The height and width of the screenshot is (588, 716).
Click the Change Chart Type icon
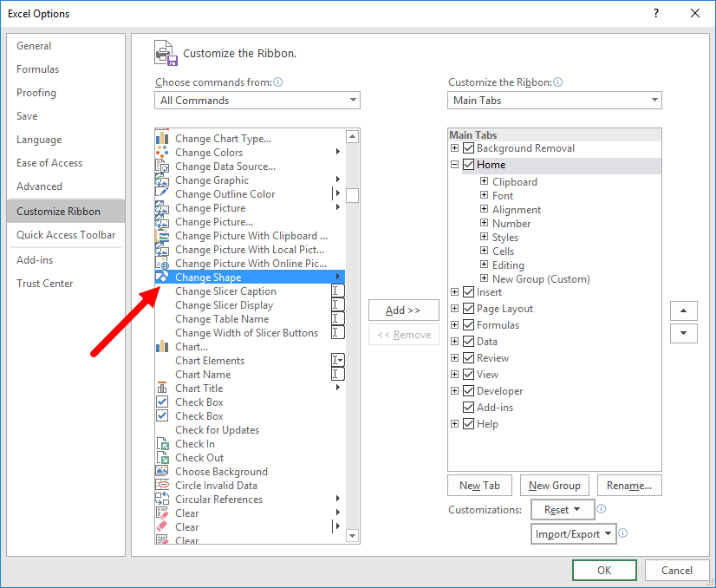[x=162, y=138]
